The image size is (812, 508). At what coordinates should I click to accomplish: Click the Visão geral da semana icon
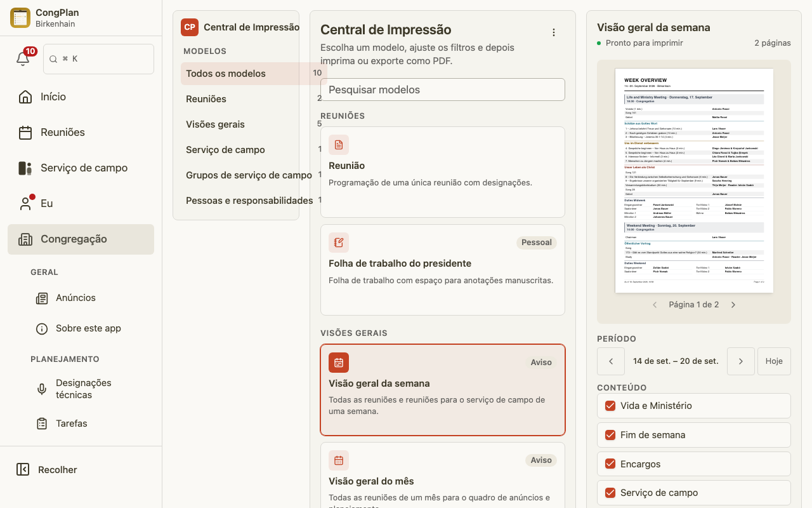pos(339,363)
